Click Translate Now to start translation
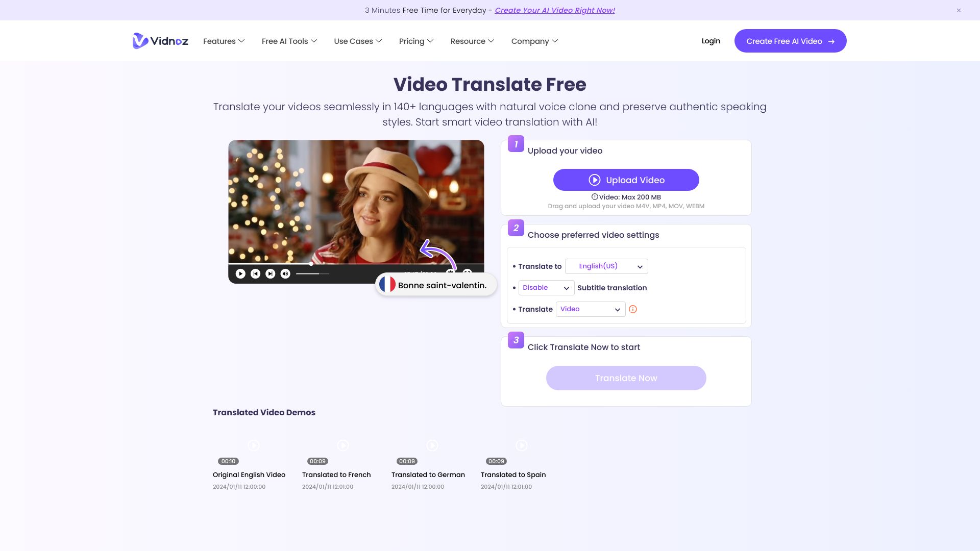 click(626, 378)
